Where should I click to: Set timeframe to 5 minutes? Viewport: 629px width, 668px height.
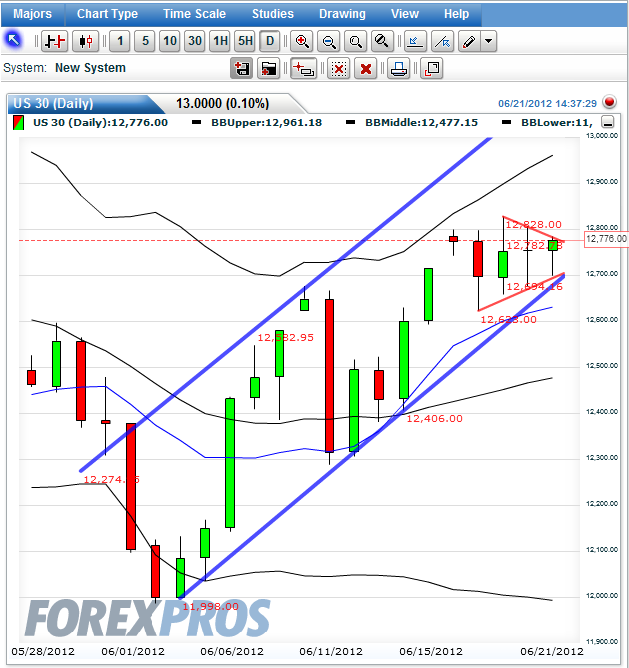pyautogui.click(x=145, y=41)
